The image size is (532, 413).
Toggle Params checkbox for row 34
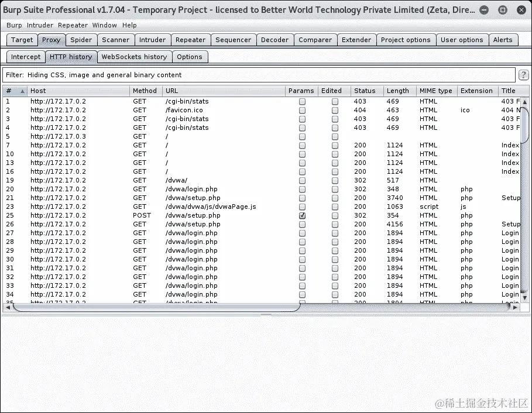[x=302, y=295]
